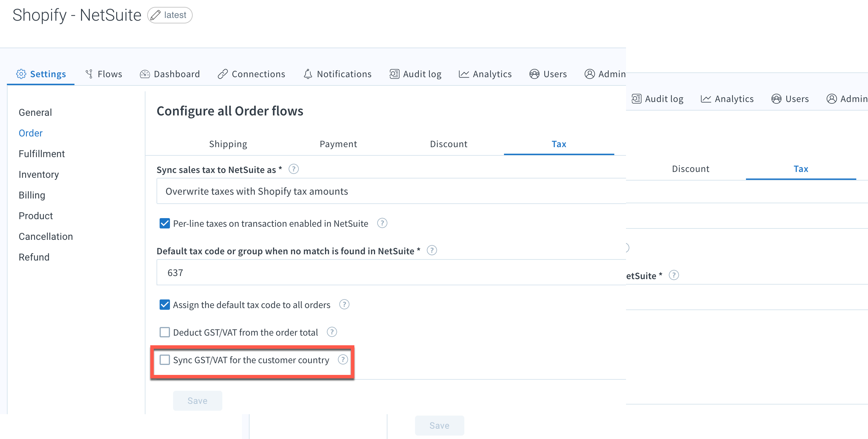The width and height of the screenshot is (868, 439).
Task: Select Inventory in the settings sidebar
Action: (39, 174)
